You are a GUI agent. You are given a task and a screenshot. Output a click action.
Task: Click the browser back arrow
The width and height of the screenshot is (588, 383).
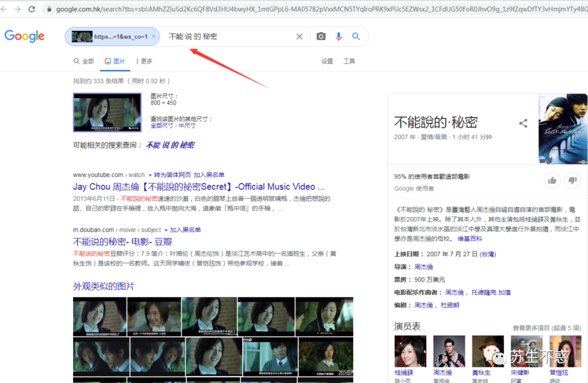(4, 9)
